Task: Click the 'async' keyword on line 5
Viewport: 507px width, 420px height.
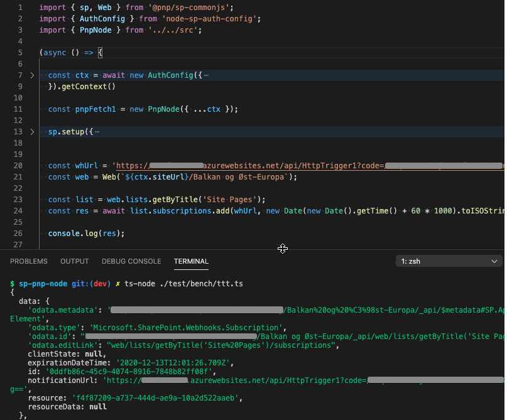Action: click(x=55, y=53)
